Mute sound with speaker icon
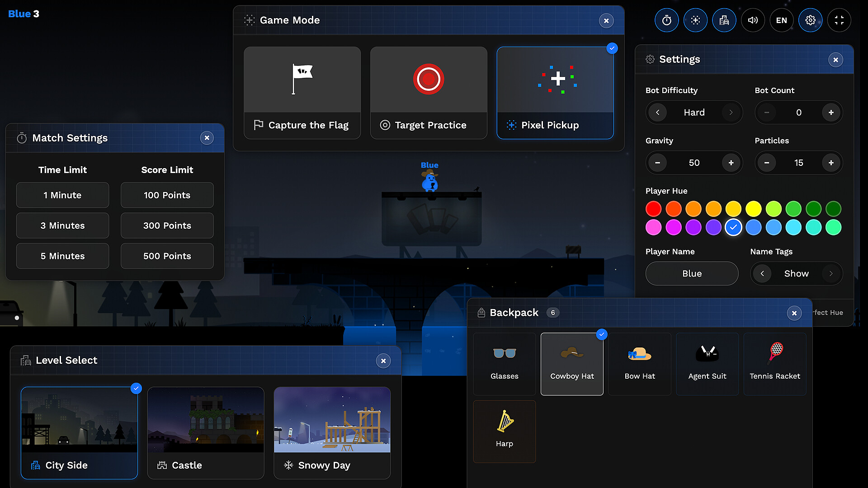This screenshot has width=868, height=488. [x=753, y=20]
